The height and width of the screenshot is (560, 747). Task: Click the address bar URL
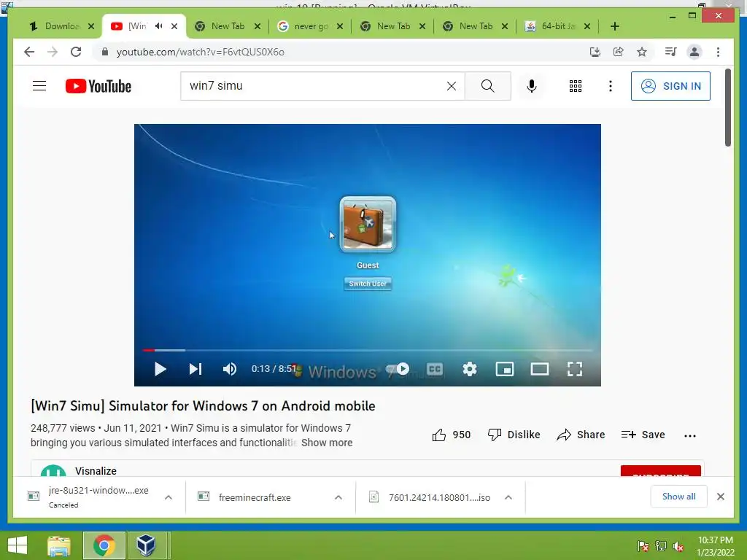pyautogui.click(x=200, y=52)
